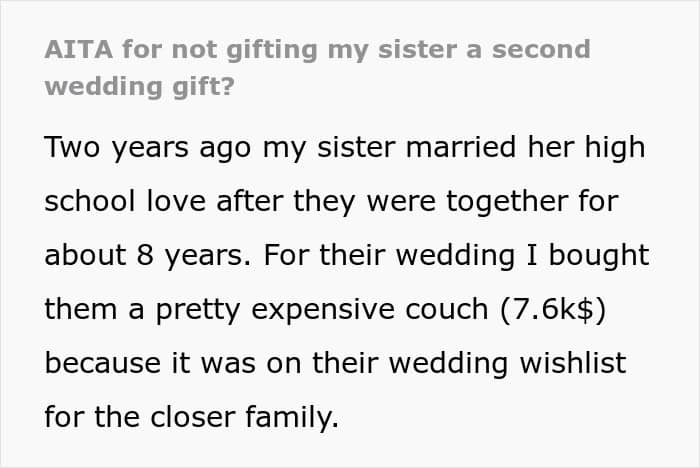The width and height of the screenshot is (700, 468).
Task: Select the final word "family."
Action: coord(292,418)
